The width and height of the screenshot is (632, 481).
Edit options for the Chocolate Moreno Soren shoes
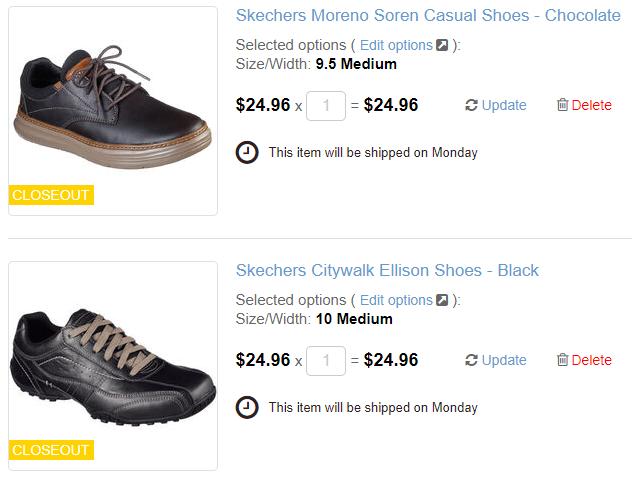tap(396, 45)
